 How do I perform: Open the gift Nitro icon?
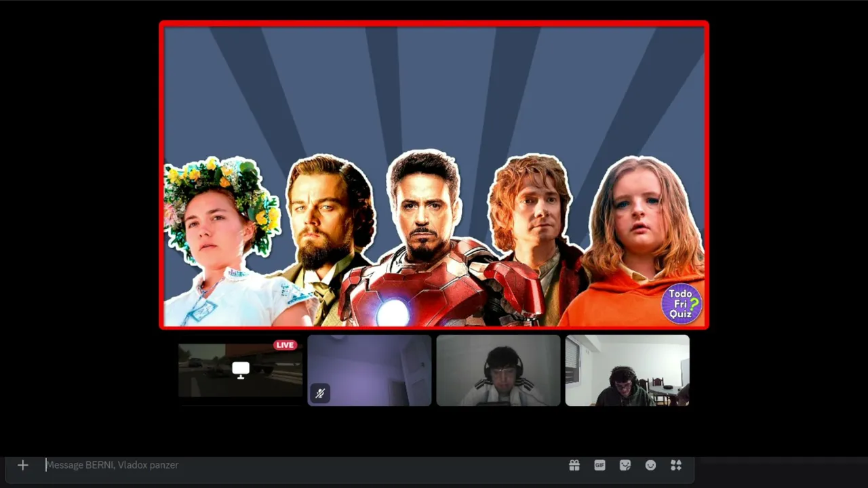coord(574,465)
